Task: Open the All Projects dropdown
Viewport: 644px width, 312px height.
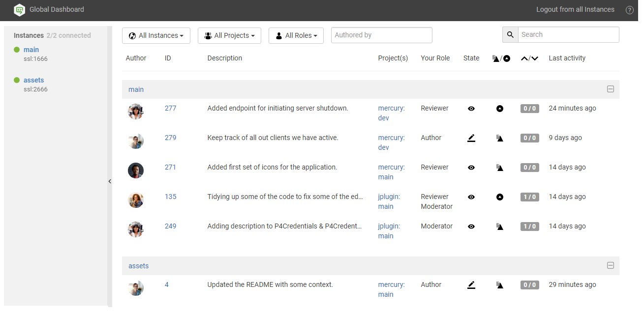Action: click(229, 35)
